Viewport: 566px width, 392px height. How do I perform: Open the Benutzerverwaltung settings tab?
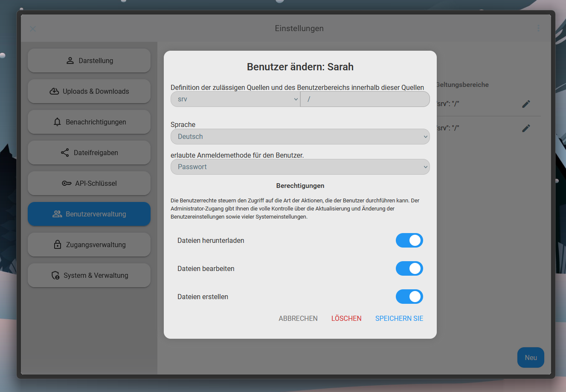pos(89,214)
